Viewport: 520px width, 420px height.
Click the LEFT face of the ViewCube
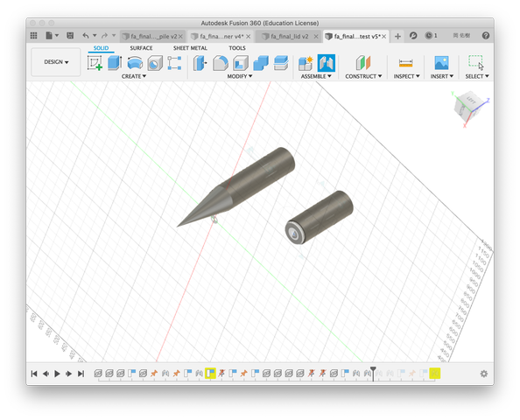[x=472, y=101]
